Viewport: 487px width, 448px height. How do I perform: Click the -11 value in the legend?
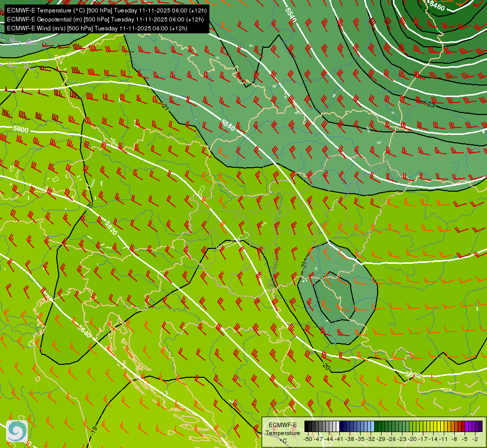[x=444, y=439]
